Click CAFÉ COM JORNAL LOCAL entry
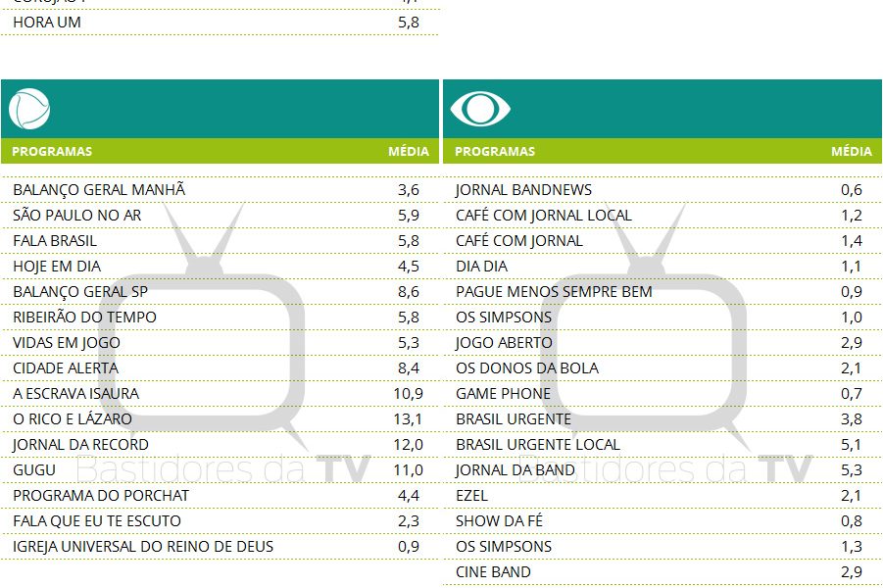This screenshot has width=883, height=588. coord(544,216)
